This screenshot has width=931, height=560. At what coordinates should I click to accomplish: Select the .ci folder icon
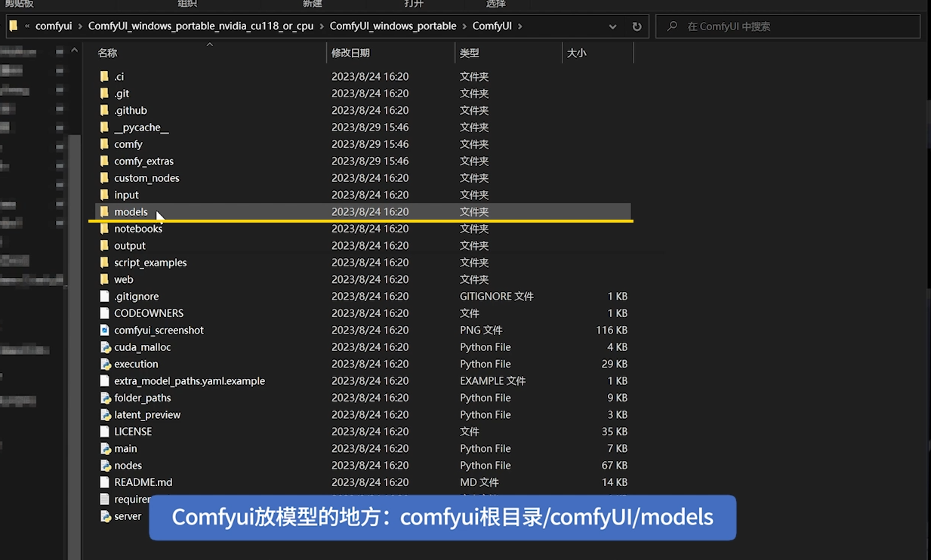click(104, 76)
